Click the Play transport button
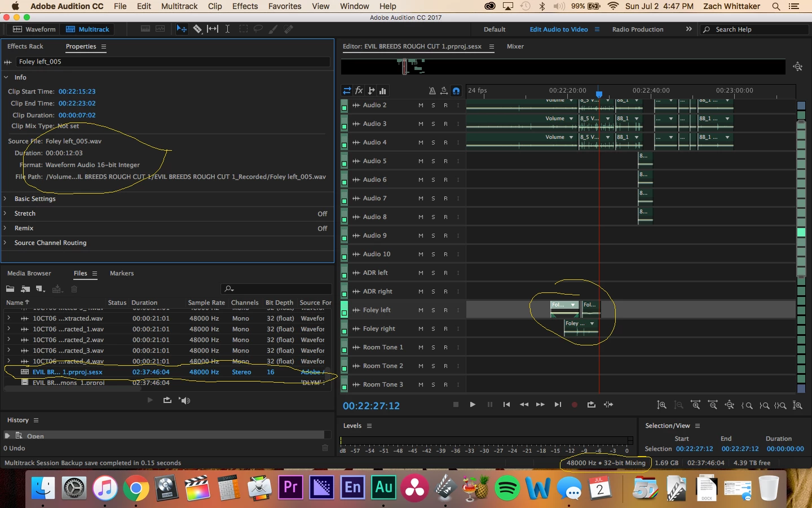 (473, 405)
